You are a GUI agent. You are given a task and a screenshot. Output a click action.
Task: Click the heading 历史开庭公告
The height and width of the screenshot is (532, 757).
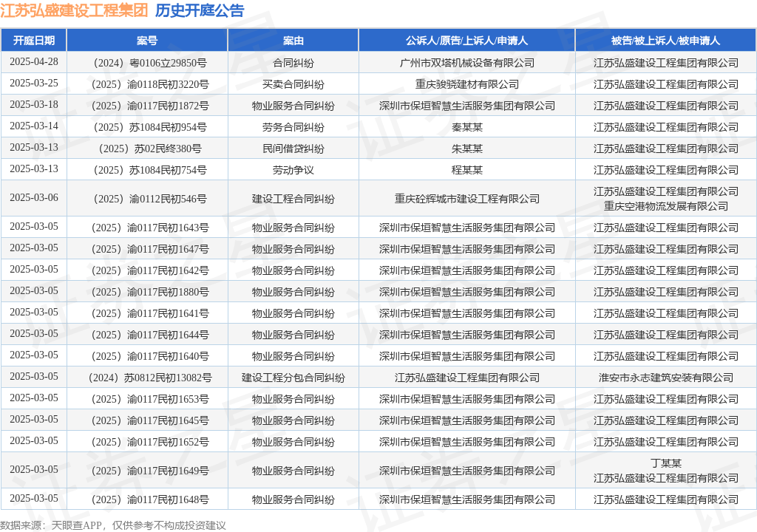pos(200,10)
